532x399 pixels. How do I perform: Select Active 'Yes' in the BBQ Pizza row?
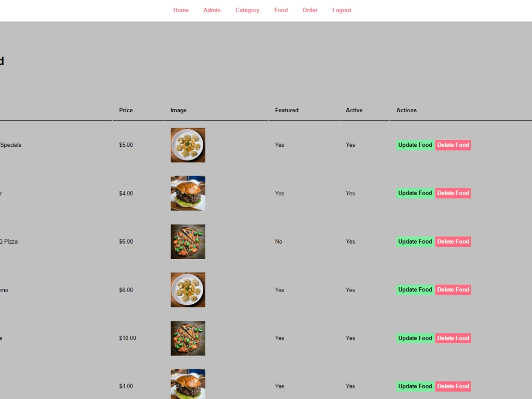pos(350,242)
